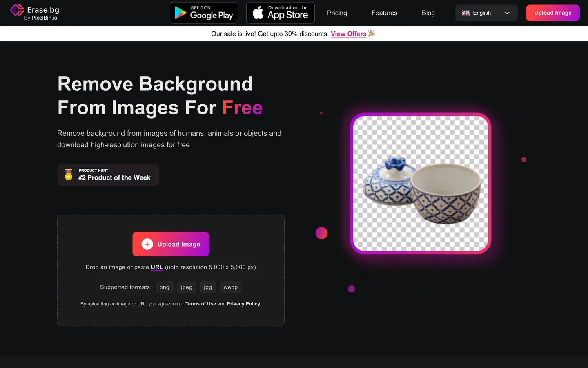Click the Erase.bg logo icon
588x368 pixels.
17,10
